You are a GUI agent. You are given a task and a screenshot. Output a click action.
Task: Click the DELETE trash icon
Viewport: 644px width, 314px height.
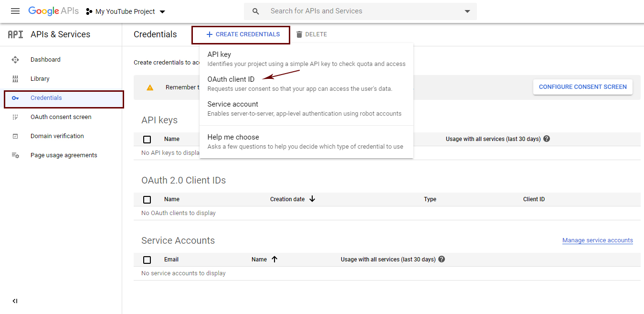298,34
